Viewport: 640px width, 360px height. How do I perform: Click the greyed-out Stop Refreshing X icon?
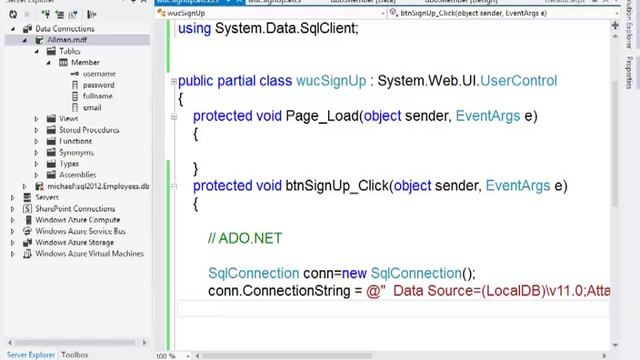[27, 15]
